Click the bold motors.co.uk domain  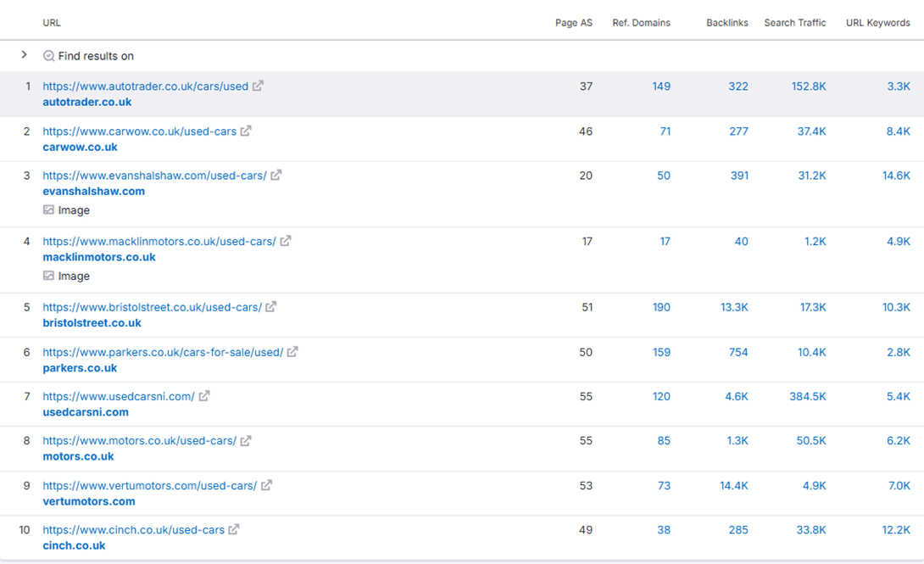(x=78, y=457)
